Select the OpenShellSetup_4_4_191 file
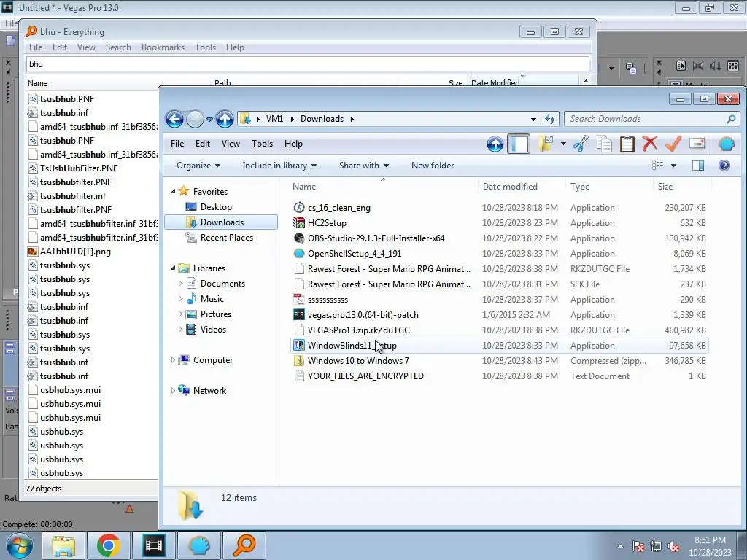This screenshot has height=560, width=747. pos(355,253)
